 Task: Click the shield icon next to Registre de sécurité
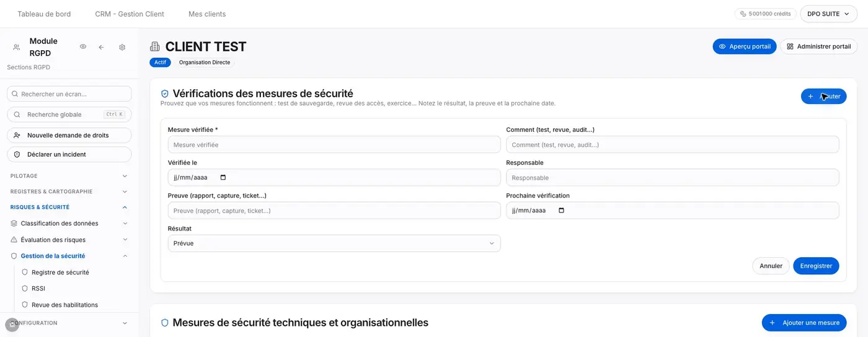(25, 272)
